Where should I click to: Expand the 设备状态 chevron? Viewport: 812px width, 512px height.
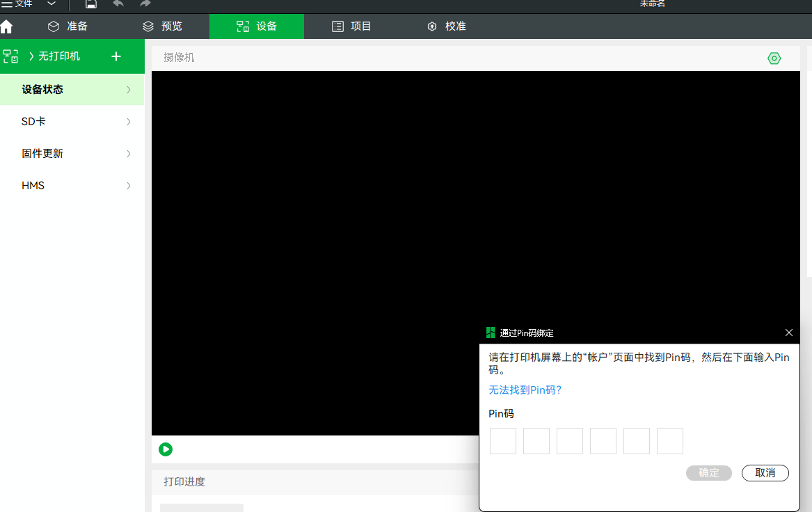click(x=129, y=90)
